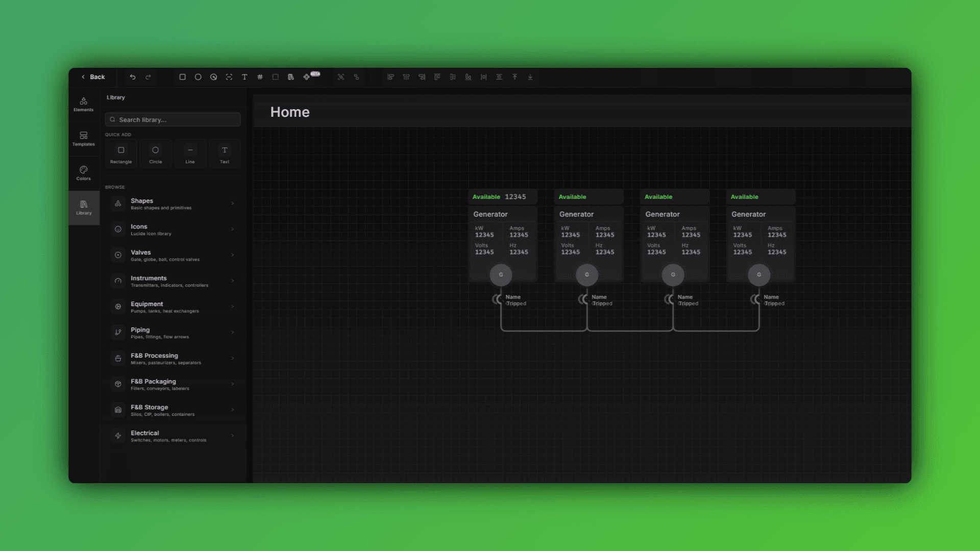The image size is (980, 551).
Task: Click the align left icon in the toolbar
Action: point(390,77)
